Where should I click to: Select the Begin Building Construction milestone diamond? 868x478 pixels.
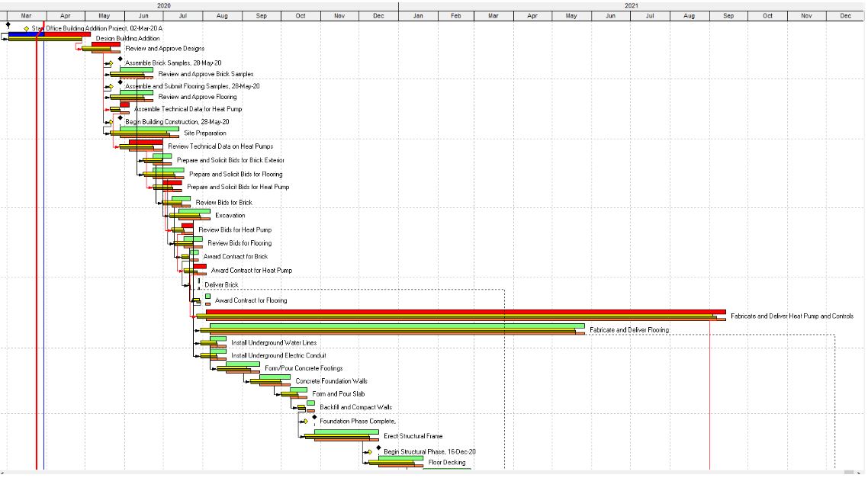(110, 122)
